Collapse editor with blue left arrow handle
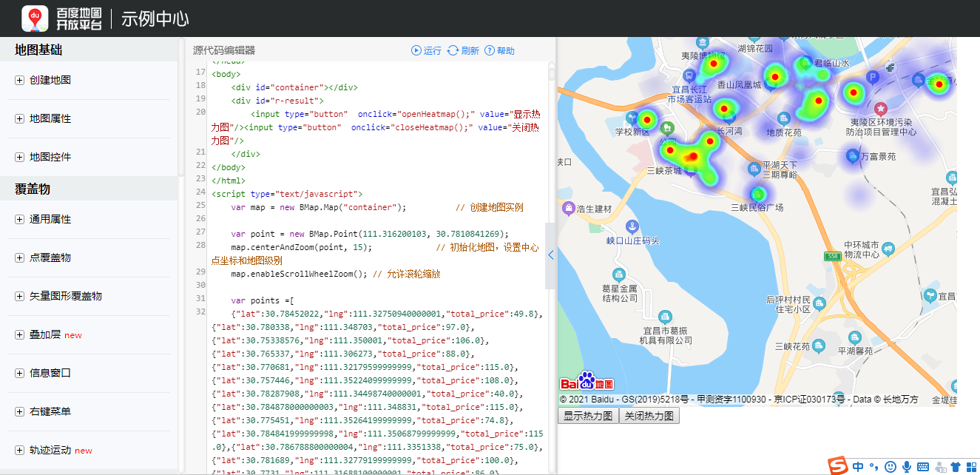Image resolution: width=980 pixels, height=475 pixels. 550,255
